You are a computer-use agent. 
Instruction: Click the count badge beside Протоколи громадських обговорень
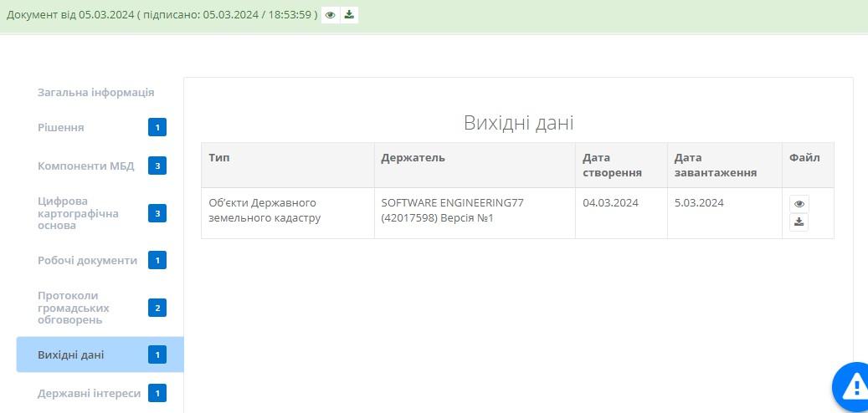click(157, 308)
